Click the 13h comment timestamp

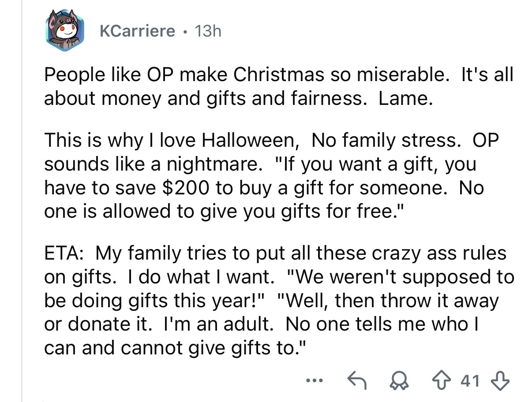[207, 31]
